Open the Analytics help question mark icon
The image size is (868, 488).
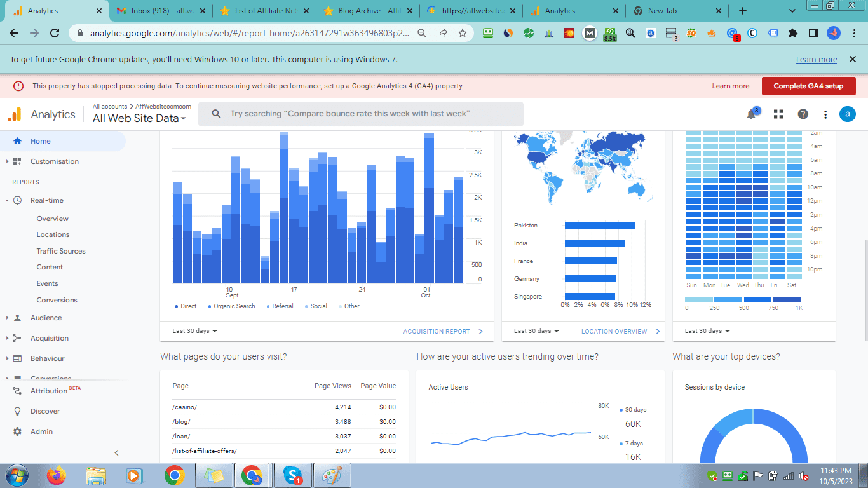(x=803, y=114)
